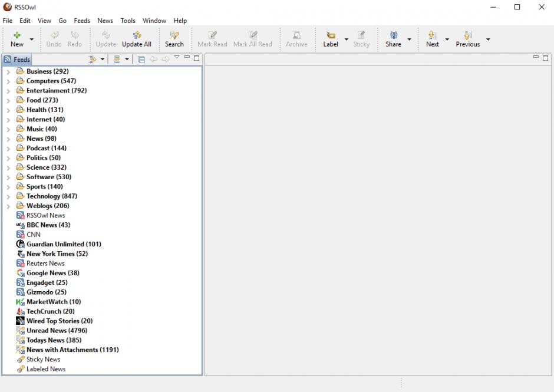The height and width of the screenshot is (392, 554).
Task: Open the Help menu
Action: 180,21
